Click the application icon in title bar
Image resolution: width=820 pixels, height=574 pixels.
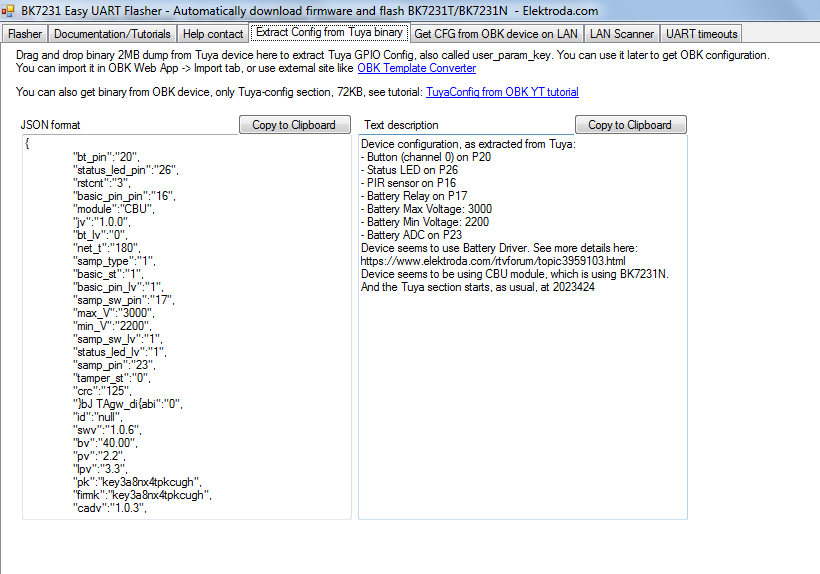pyautogui.click(x=8, y=10)
